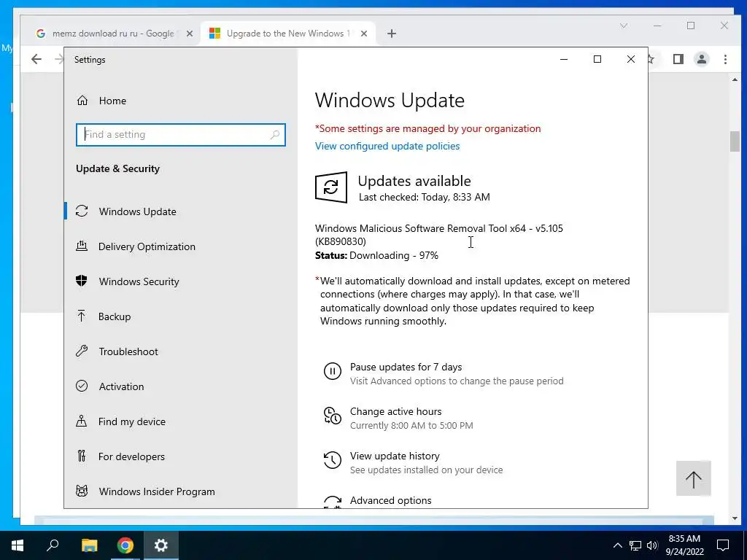The width and height of the screenshot is (747, 560).
Task: Click the Updates available refresh icon
Action: (x=330, y=187)
